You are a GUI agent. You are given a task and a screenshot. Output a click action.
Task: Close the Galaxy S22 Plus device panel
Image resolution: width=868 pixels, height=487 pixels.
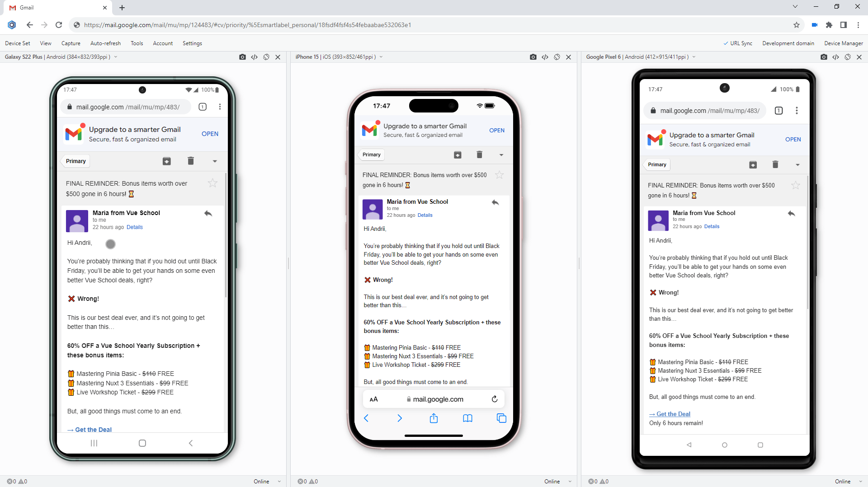tap(278, 57)
